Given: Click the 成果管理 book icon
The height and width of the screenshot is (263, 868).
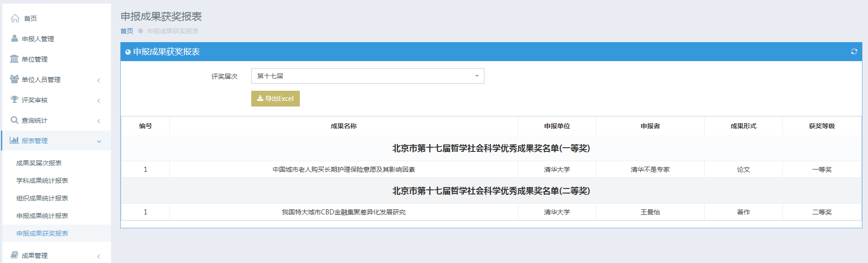Looking at the screenshot, I should tap(14, 255).
